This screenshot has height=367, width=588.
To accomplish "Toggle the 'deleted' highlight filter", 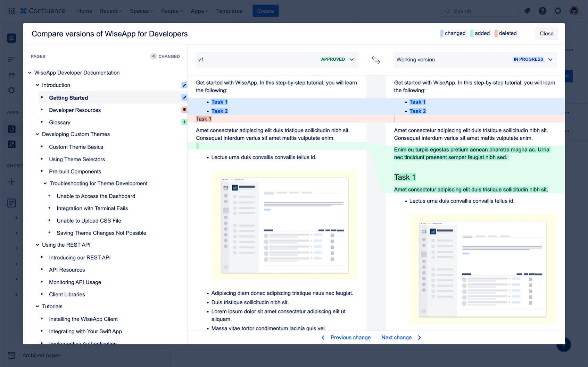I will tap(506, 33).
